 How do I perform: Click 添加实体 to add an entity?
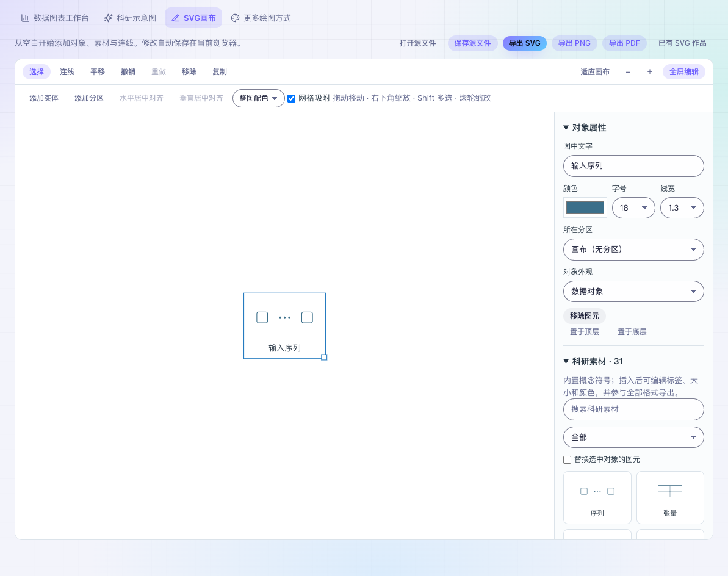point(44,98)
